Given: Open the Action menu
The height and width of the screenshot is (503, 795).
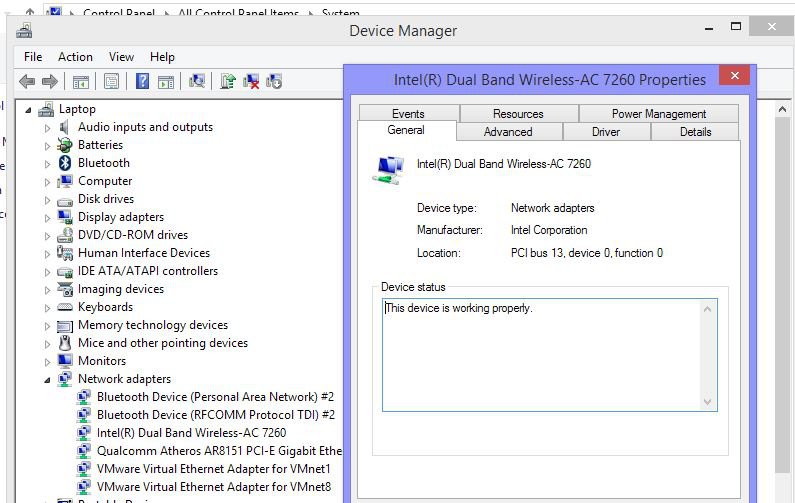Looking at the screenshot, I should click(x=75, y=57).
